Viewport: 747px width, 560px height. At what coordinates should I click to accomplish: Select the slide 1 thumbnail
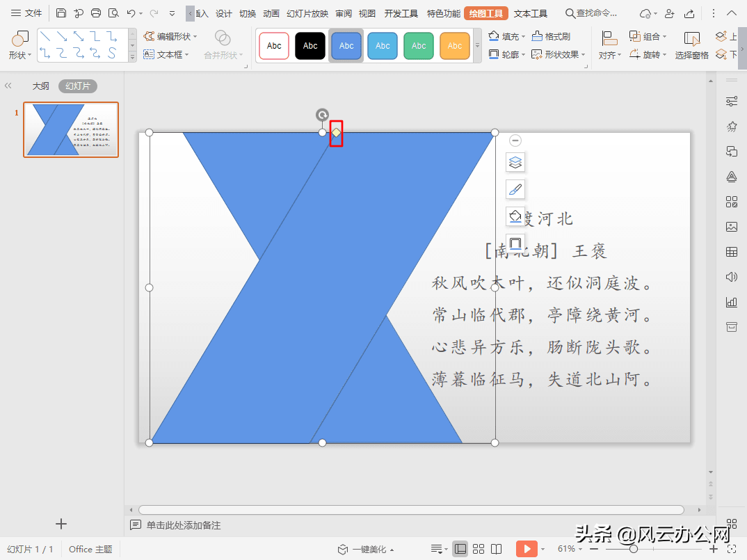click(70, 130)
